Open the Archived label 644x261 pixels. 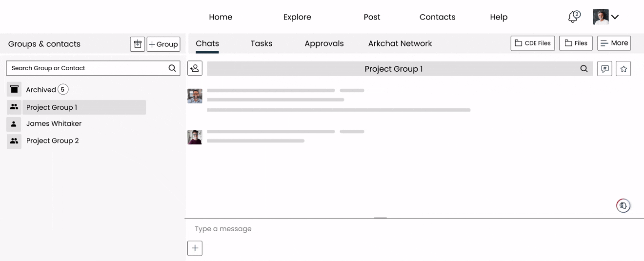[41, 90]
